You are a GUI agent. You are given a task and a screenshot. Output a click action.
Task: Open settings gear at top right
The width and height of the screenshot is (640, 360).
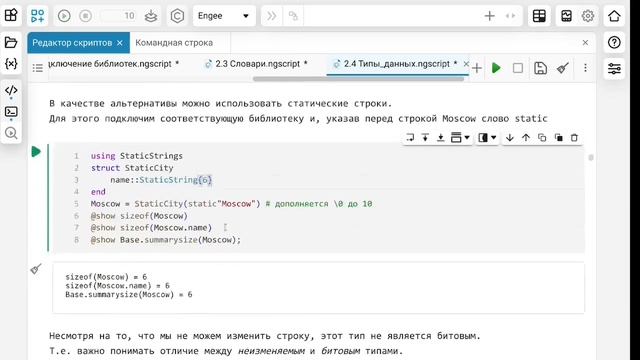pyautogui.click(x=588, y=16)
